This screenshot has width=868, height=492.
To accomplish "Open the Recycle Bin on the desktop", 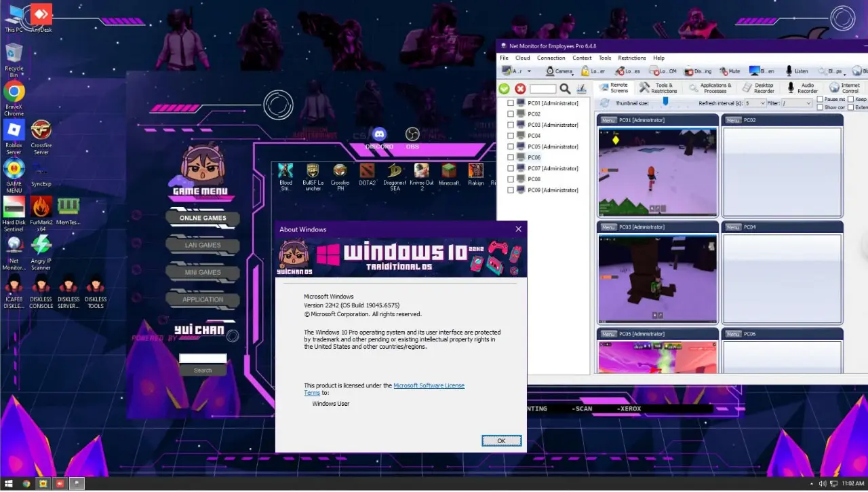I will (x=14, y=60).
